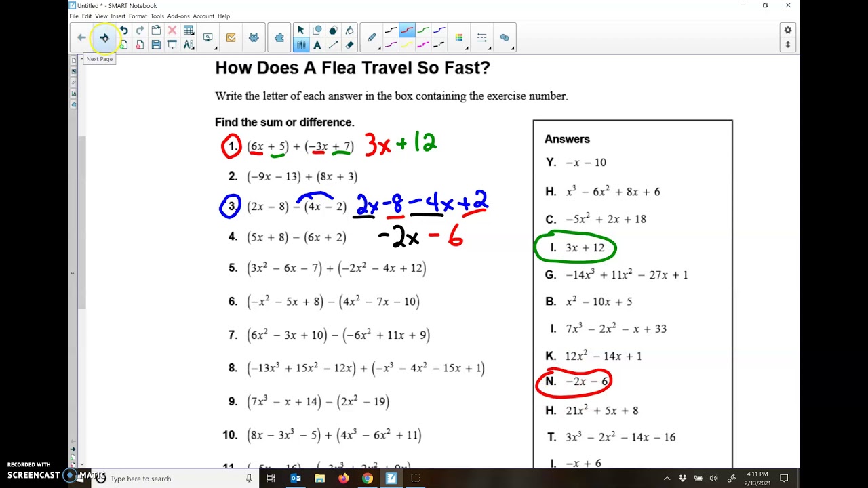Show the Screen Shade tool
868x488 pixels.
172,45
